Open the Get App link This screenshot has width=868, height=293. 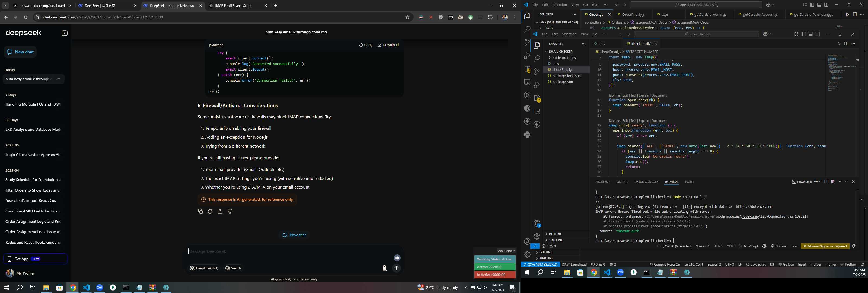point(35,259)
